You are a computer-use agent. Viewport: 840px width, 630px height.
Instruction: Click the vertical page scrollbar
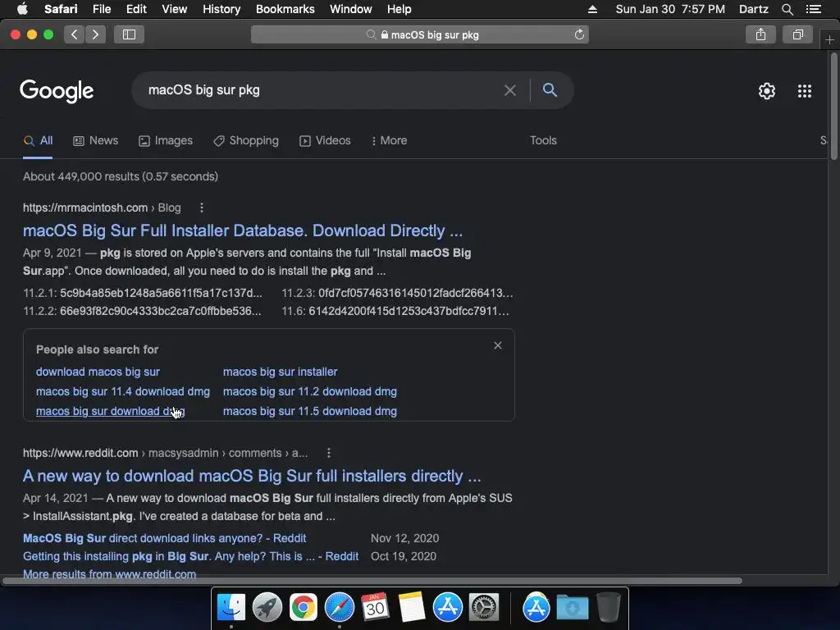point(833,106)
